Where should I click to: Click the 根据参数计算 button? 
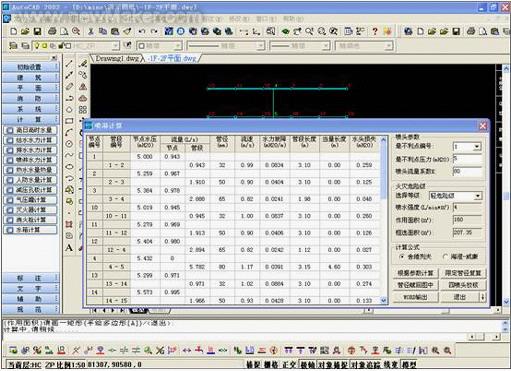coord(415,273)
